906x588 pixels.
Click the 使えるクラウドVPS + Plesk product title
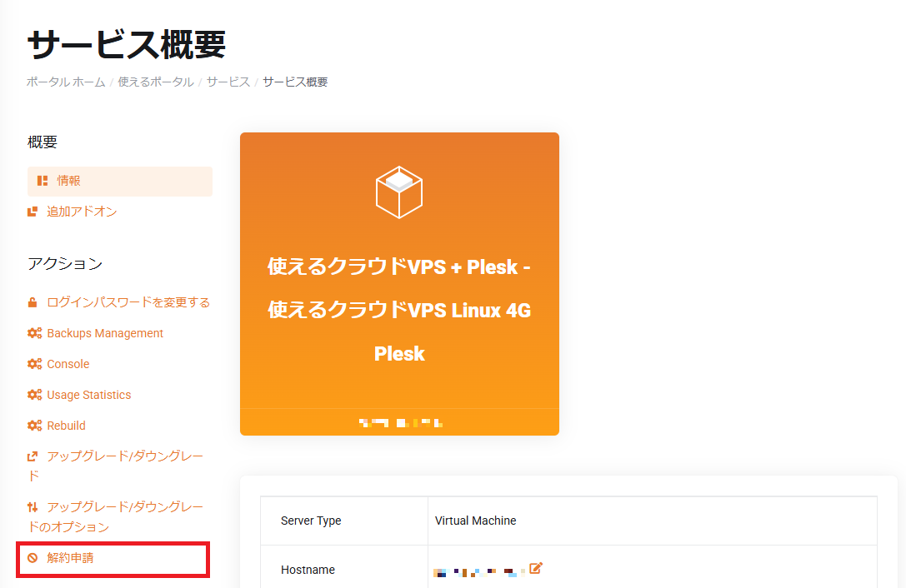point(399,310)
